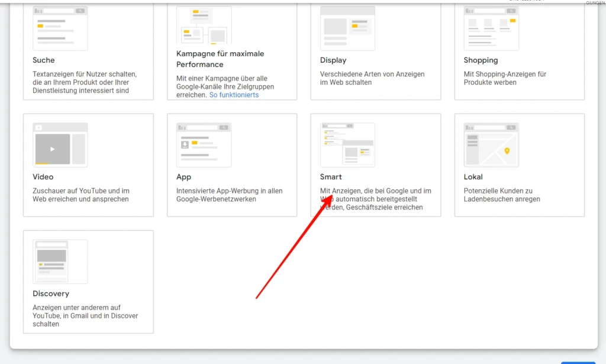
Task: Select the Suche campaign type illustration
Action: [x=60, y=28]
